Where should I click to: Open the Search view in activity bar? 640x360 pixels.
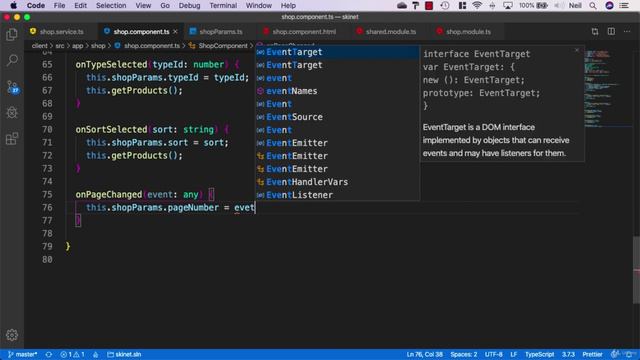tap(12, 61)
